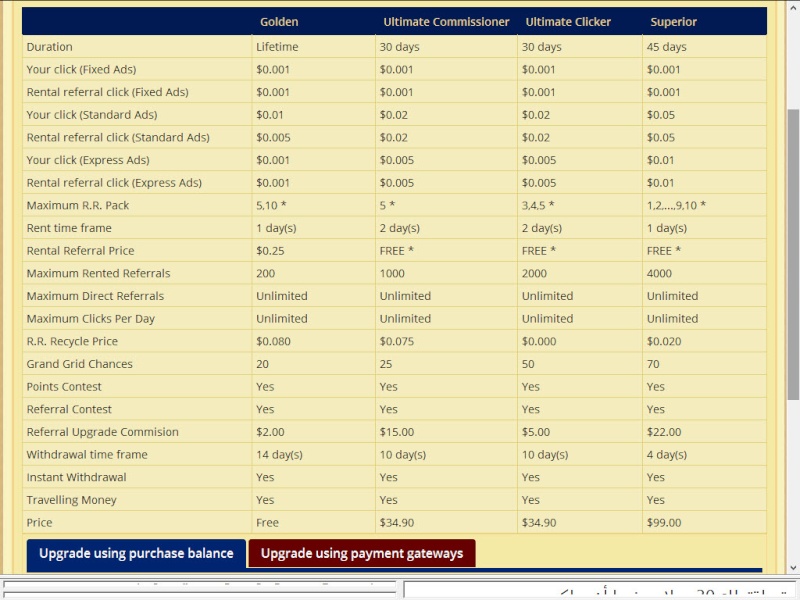Select the 200 maximum rented referrals value
Screen dimensions: 800x600
[x=265, y=273]
